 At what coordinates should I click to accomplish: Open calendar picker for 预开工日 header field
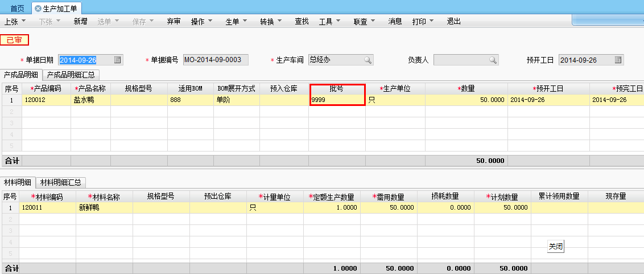coord(618,60)
